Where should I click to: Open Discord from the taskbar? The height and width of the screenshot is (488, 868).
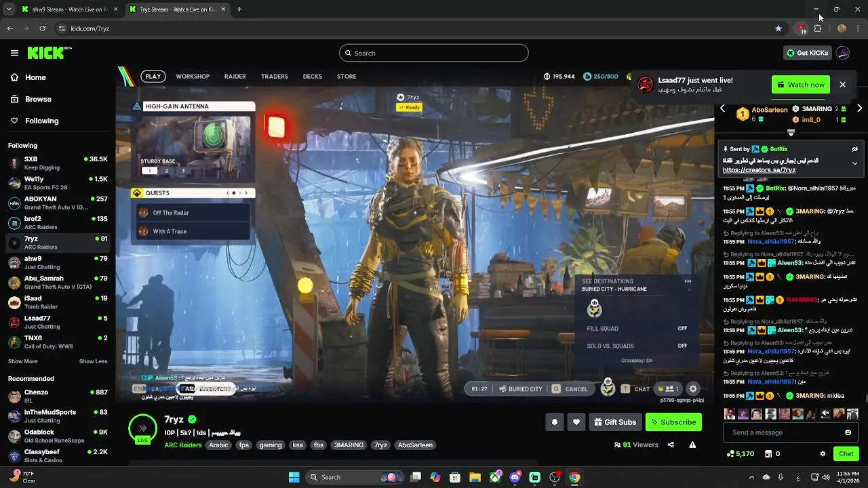click(515, 477)
